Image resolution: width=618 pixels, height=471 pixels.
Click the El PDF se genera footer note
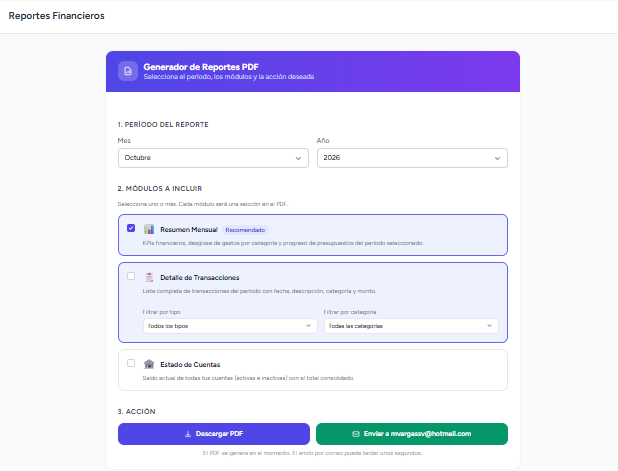tap(312, 453)
